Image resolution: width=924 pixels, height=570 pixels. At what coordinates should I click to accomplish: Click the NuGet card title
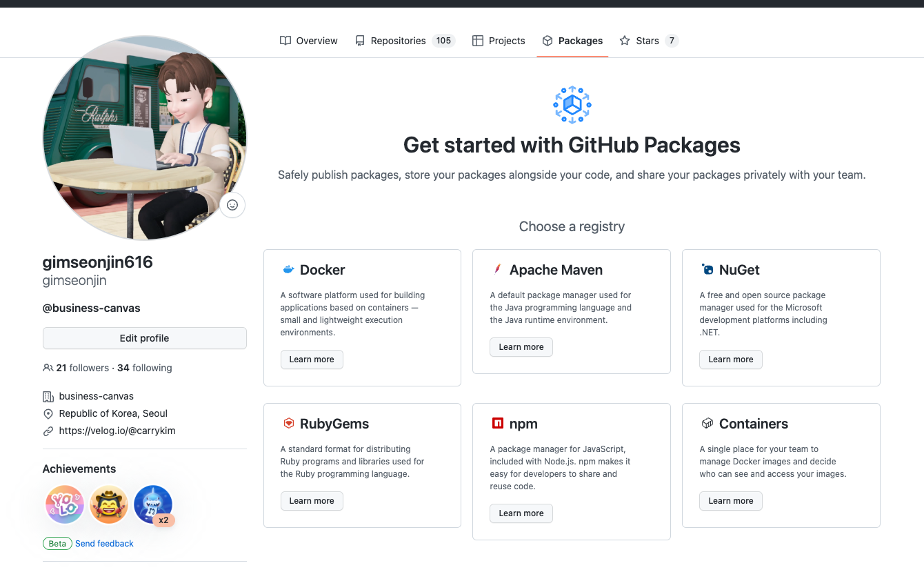coord(739,270)
